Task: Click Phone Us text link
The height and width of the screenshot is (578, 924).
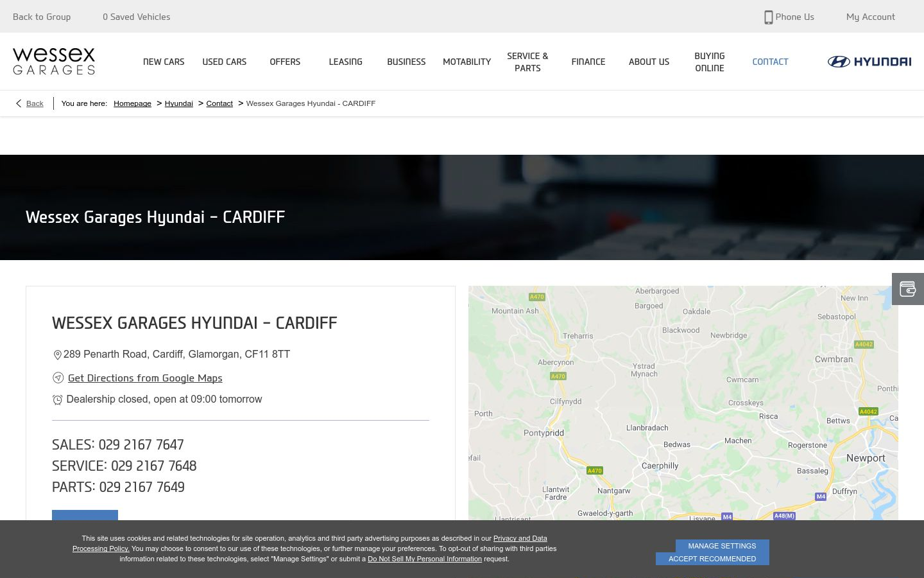Action: pyautogui.click(x=794, y=17)
